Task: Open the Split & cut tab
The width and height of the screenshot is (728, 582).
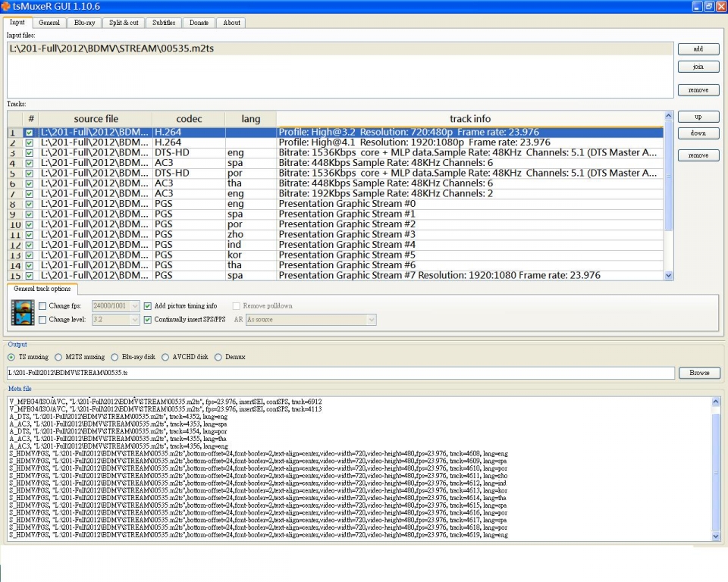Action: (x=124, y=23)
